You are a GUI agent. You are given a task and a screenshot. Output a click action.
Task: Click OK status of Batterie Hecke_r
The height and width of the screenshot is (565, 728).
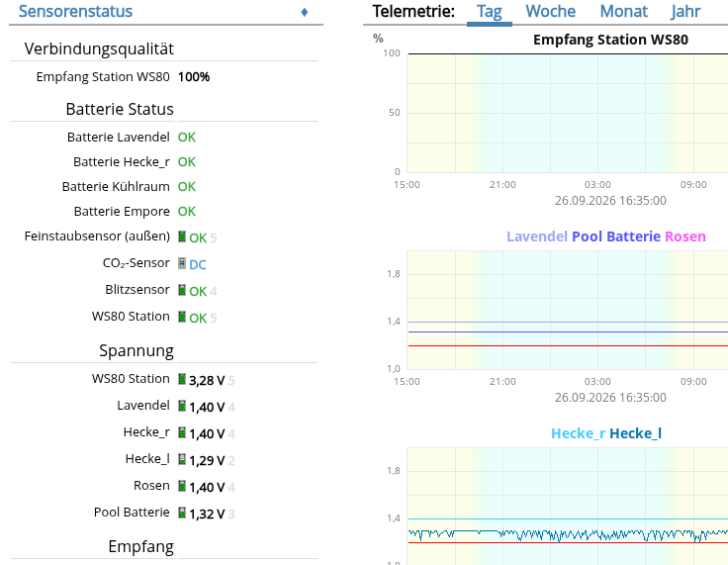click(187, 161)
